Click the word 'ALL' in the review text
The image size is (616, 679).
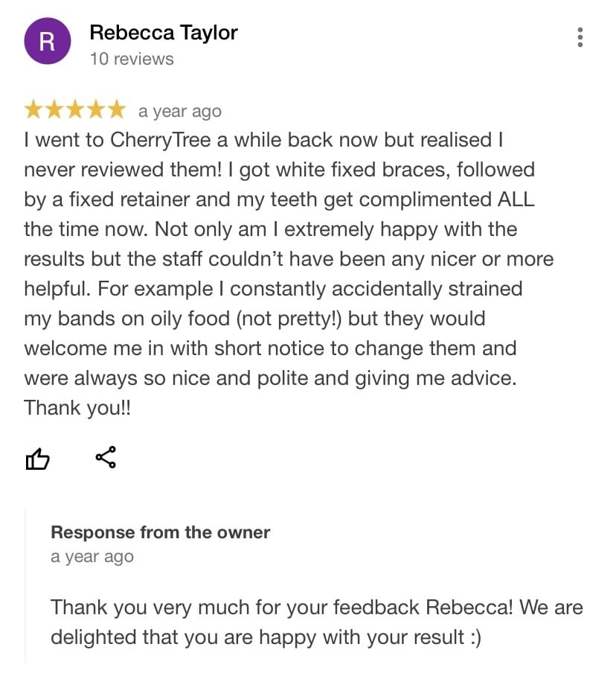(x=515, y=200)
